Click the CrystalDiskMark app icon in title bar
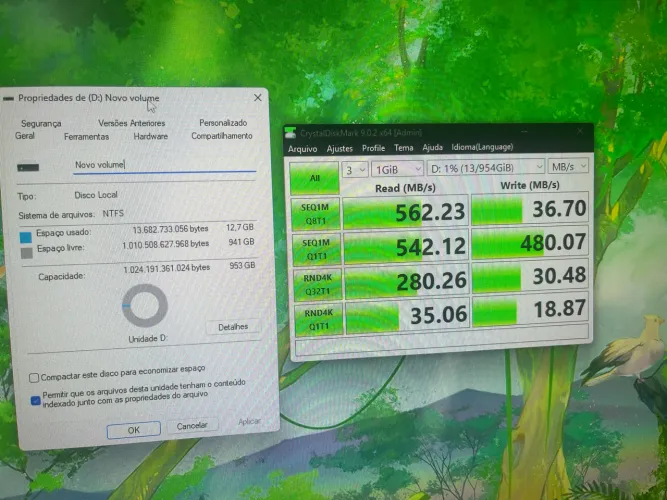Image resolution: width=667 pixels, height=500 pixels. click(291, 132)
